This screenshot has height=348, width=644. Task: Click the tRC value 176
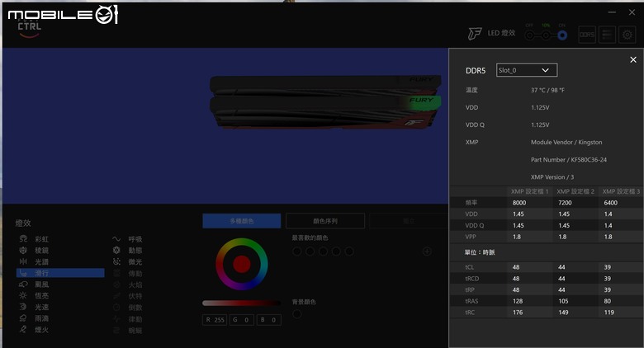pyautogui.click(x=518, y=313)
